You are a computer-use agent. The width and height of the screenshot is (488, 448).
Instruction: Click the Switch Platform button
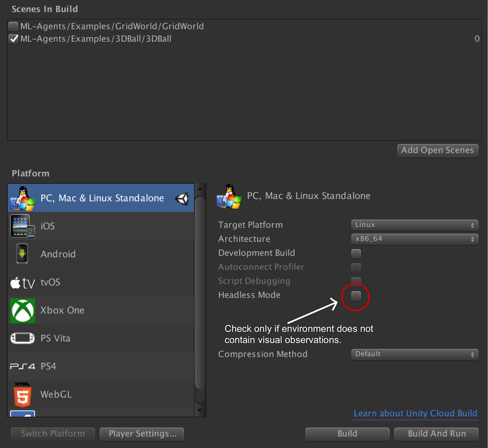point(53,434)
